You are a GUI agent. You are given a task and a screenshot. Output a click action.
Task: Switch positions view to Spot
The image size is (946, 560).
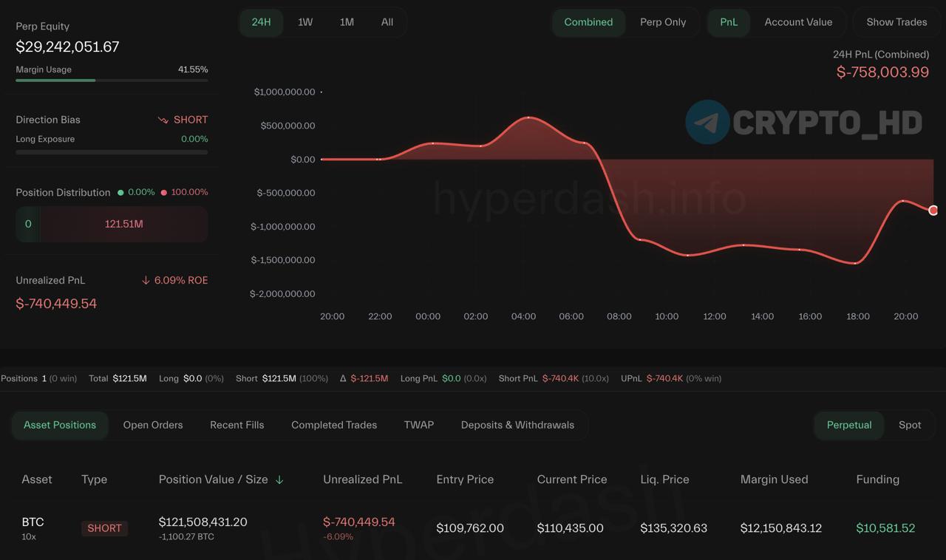tap(909, 425)
